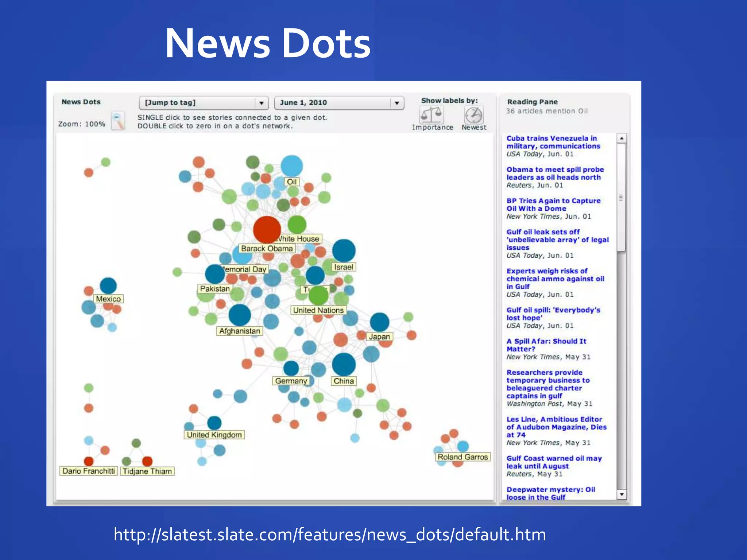Open Gulf oil leak legal issues article
Viewport: 747px width, 560px height.
[557, 240]
